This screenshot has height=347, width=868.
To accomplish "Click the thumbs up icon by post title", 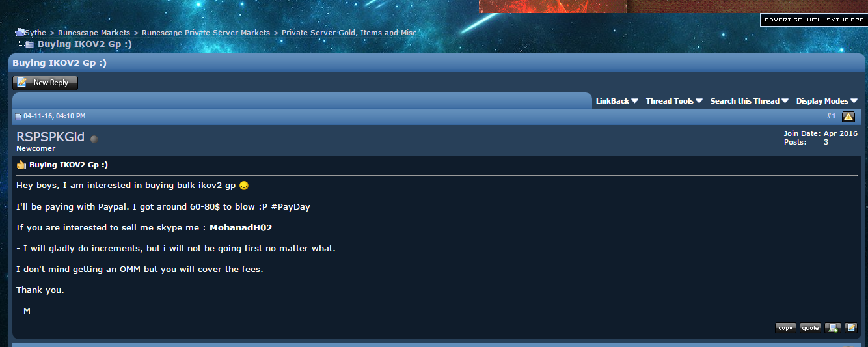I will (21, 165).
